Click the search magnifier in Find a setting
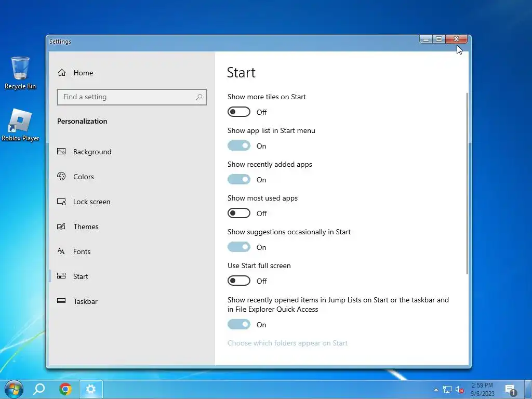 [x=199, y=97]
